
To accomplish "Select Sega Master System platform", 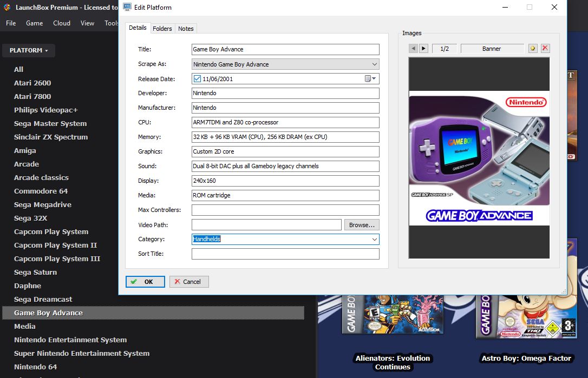I will 50,123.
